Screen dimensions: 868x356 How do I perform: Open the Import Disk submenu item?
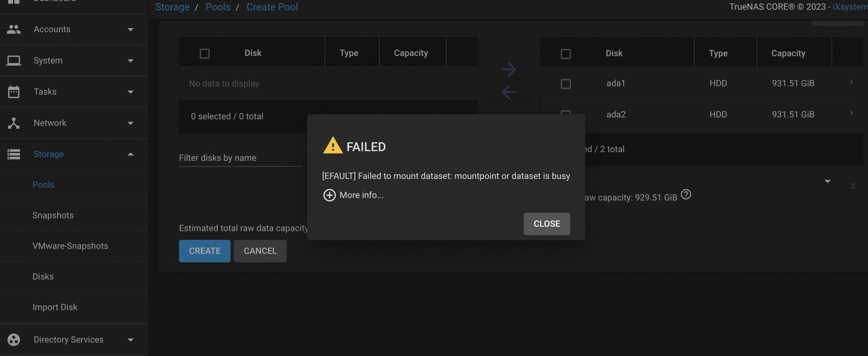[x=55, y=307]
